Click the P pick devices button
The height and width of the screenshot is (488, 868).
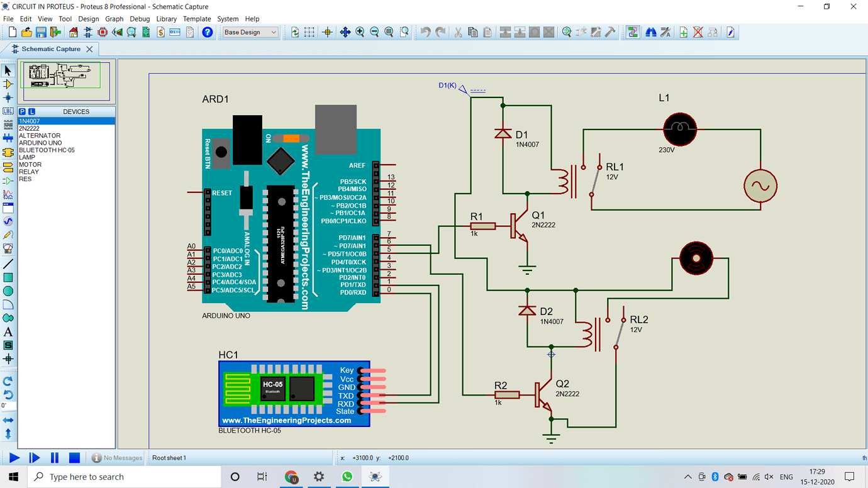pyautogui.click(x=22, y=111)
